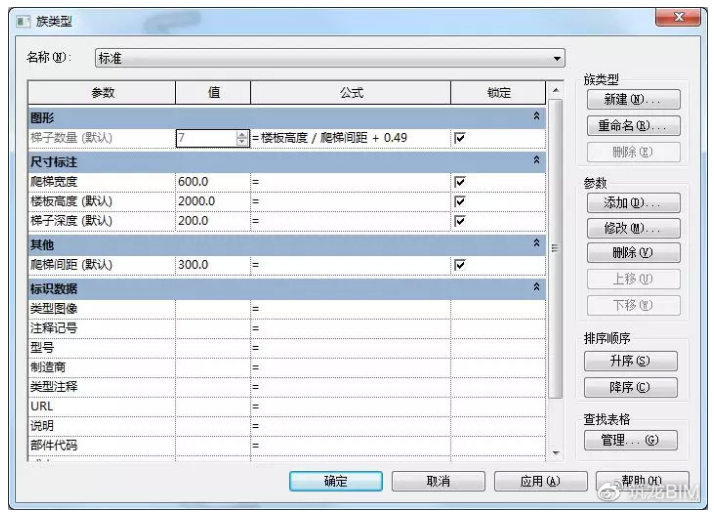
Task: Click the scrollbar down arrow
Action: [x=556, y=453]
